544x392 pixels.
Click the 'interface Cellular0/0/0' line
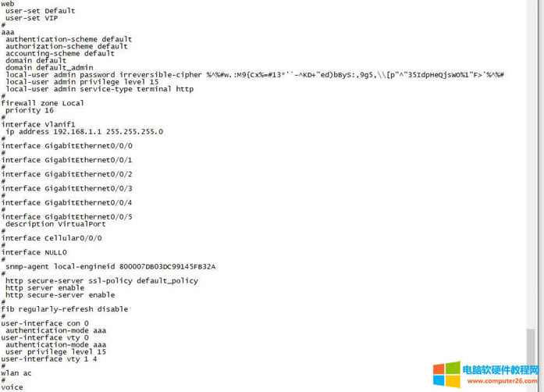52,238
